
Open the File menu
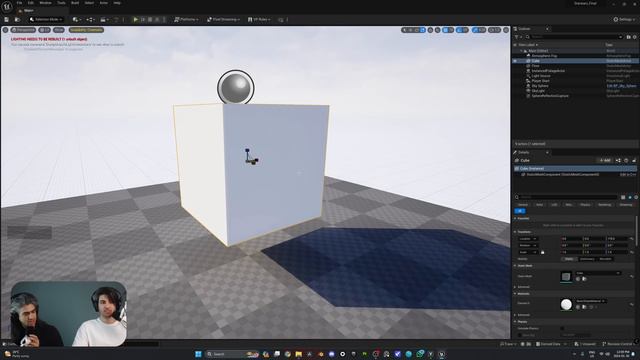pyautogui.click(x=19, y=3)
